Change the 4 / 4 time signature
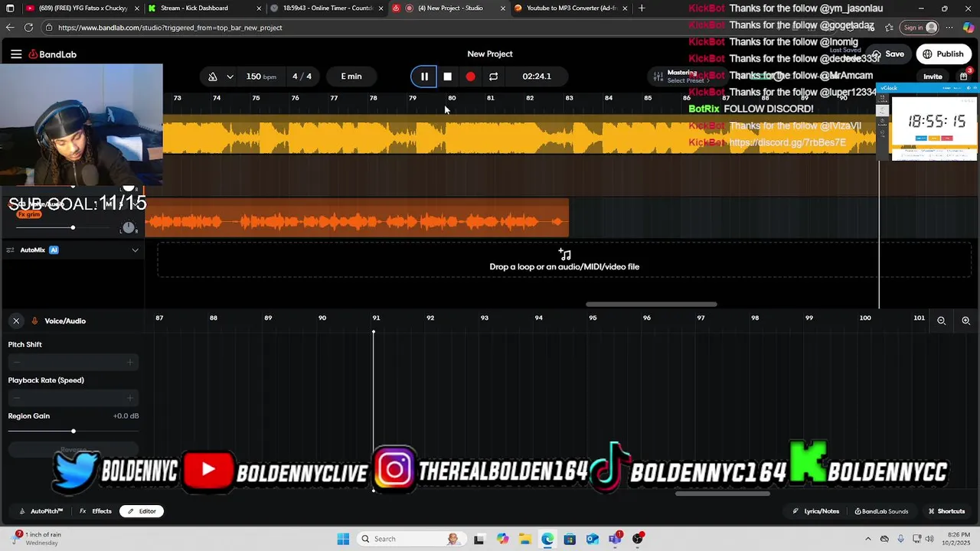The image size is (980, 551). coord(302,77)
